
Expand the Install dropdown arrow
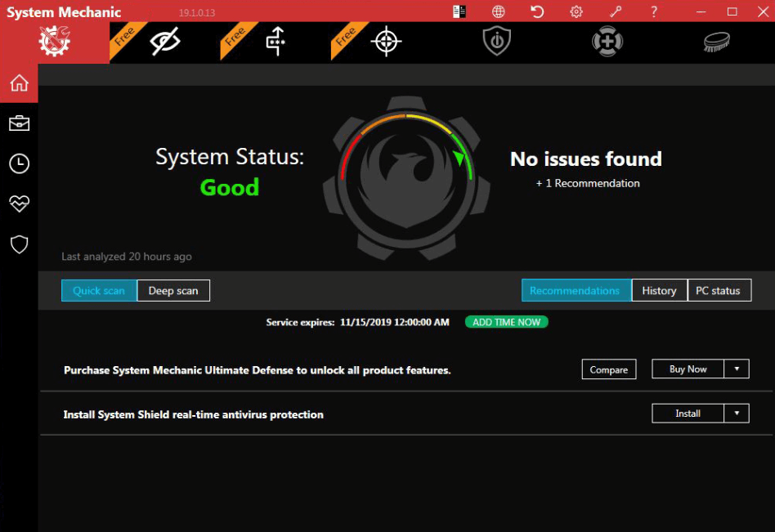click(x=737, y=414)
